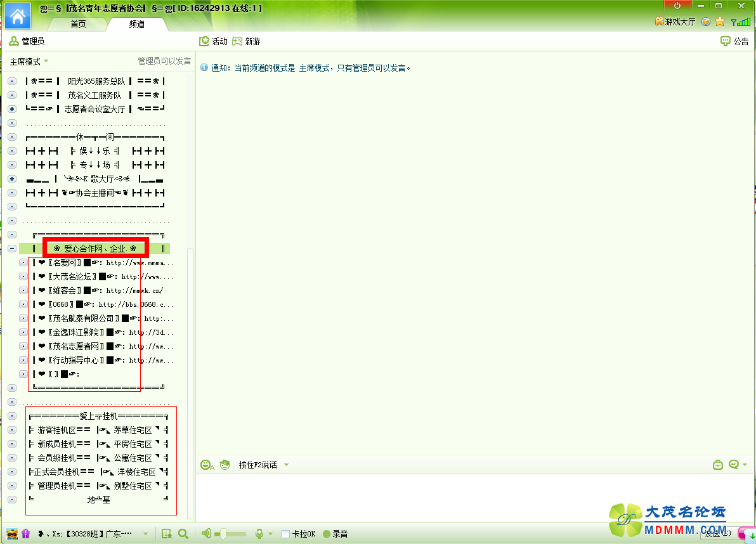This screenshot has height=544, width=756.
Task: Open the 大茂名论坛 link channel
Action: [x=102, y=276]
